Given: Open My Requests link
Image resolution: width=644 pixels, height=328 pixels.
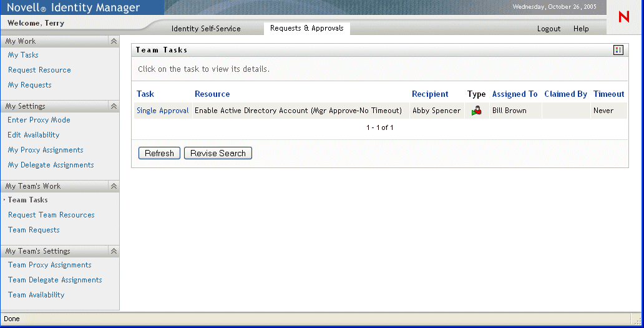Looking at the screenshot, I should point(29,85).
